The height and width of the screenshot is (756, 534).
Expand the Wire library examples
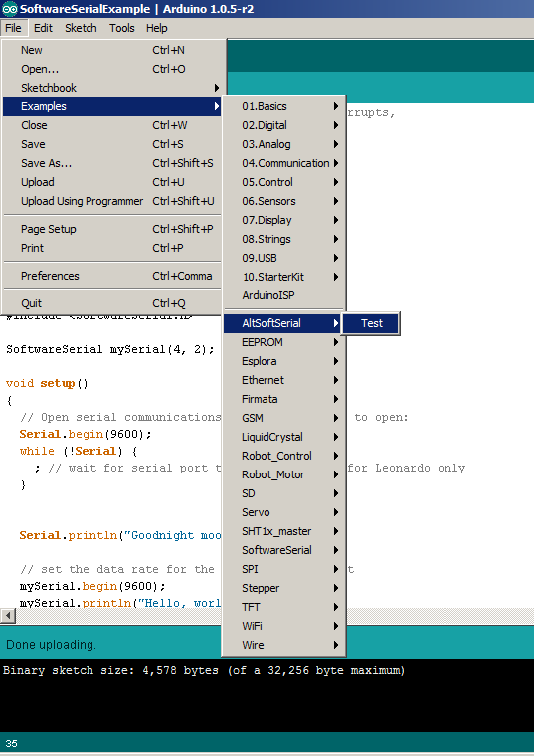(284, 645)
